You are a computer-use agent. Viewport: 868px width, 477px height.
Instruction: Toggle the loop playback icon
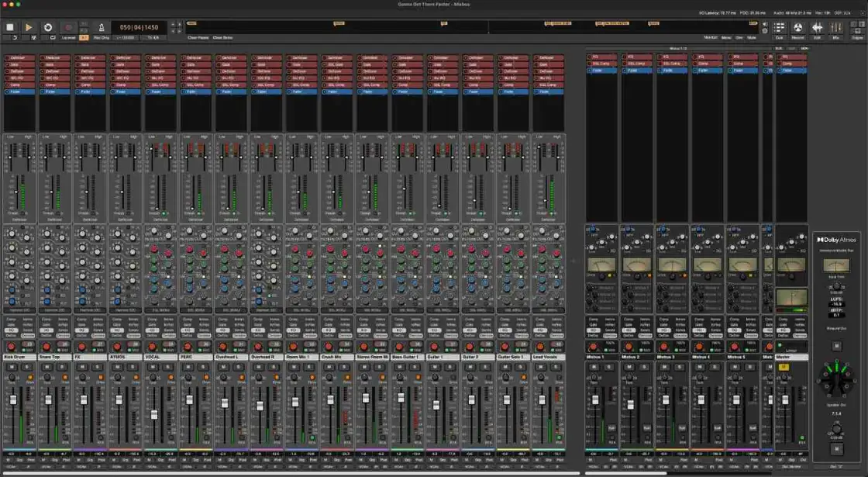point(47,27)
